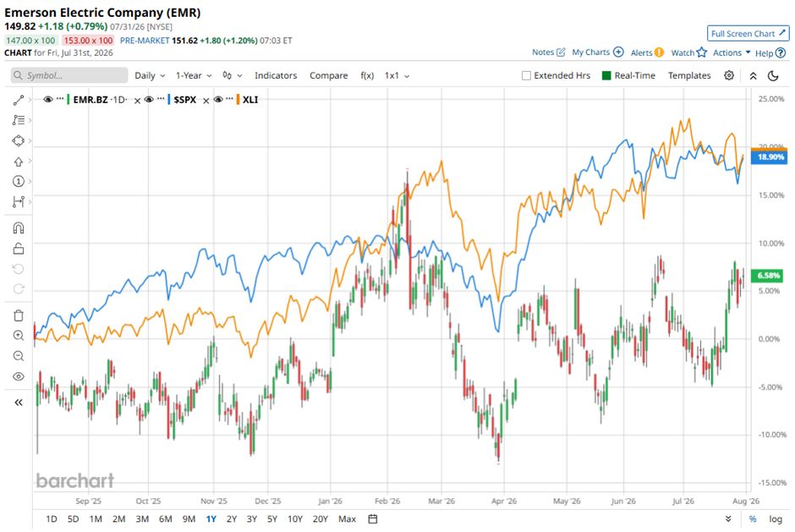The height and width of the screenshot is (532, 795).
Task: Remove the $SPX comparison with X
Action: 206,101
